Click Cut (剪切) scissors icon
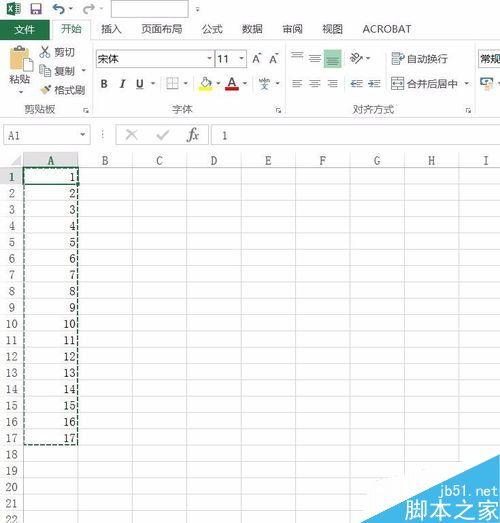This screenshot has height=523, width=500. pos(45,52)
